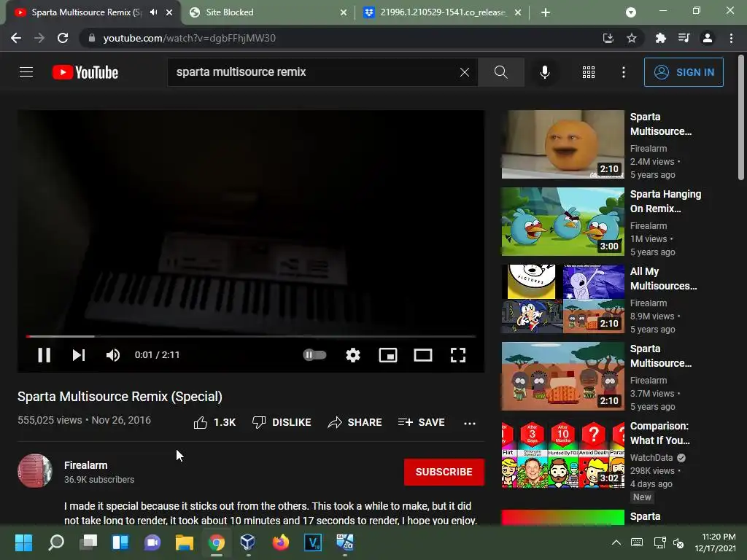
Task: Enable miniplayer mode
Action: click(388, 355)
